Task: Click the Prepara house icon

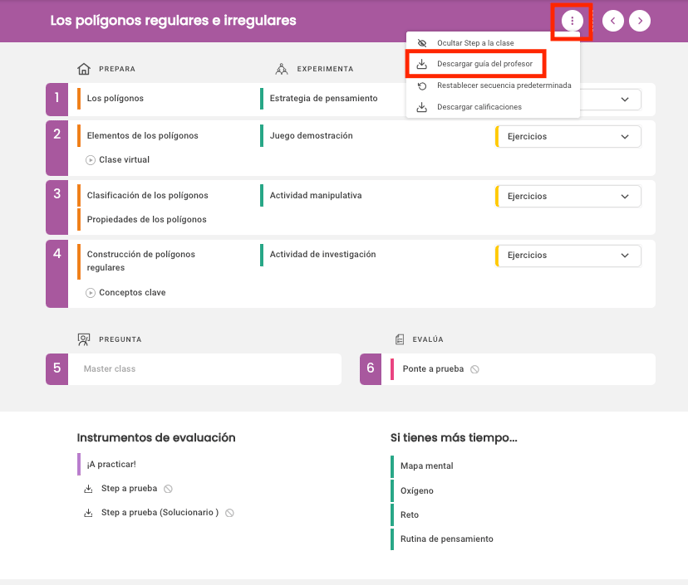Action: [x=83, y=69]
